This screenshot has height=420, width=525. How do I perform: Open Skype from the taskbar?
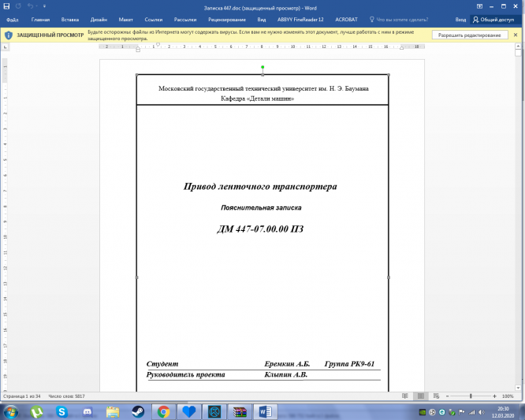tap(61, 411)
